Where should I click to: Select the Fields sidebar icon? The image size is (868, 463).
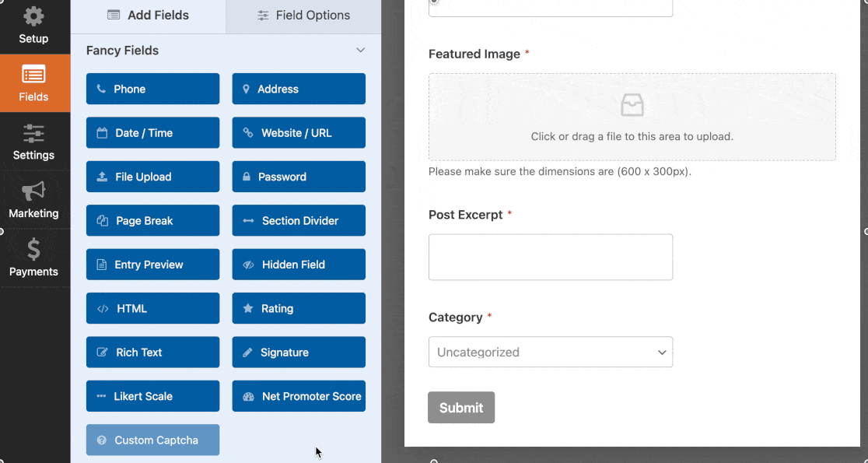(x=33, y=74)
